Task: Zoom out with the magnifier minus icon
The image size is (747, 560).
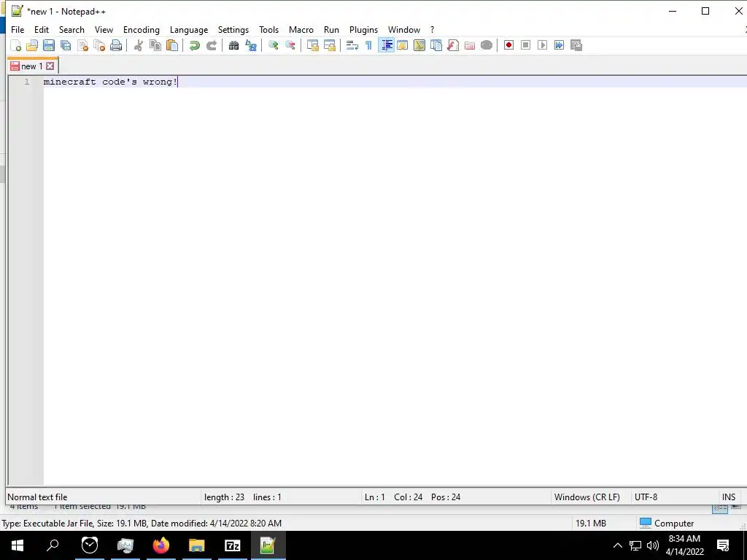Action: pos(290,45)
